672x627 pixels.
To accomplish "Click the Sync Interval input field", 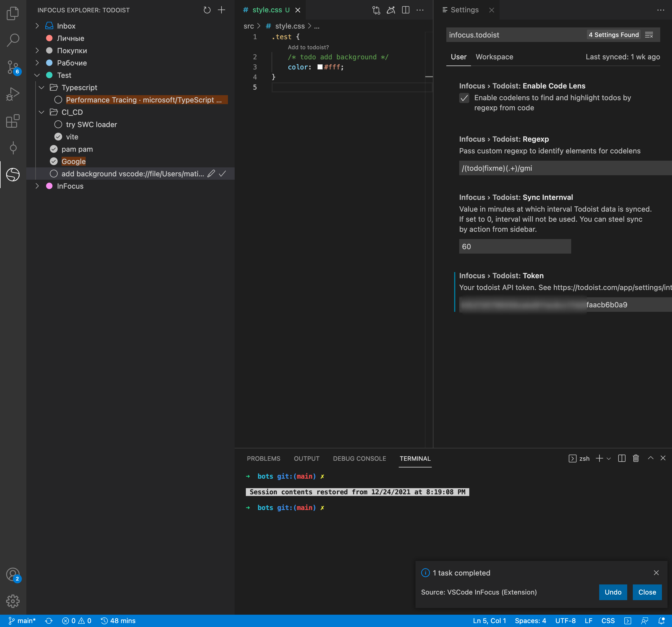I will coord(514,246).
